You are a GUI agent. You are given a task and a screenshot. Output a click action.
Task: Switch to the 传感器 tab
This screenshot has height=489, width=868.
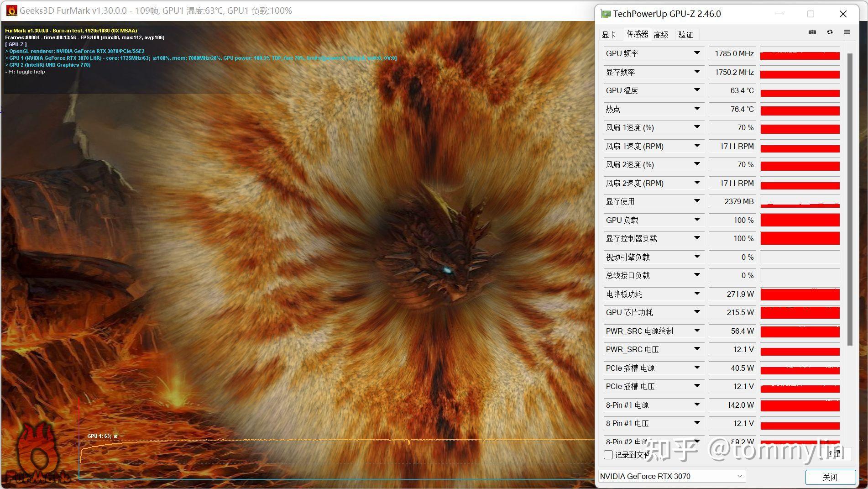[637, 34]
